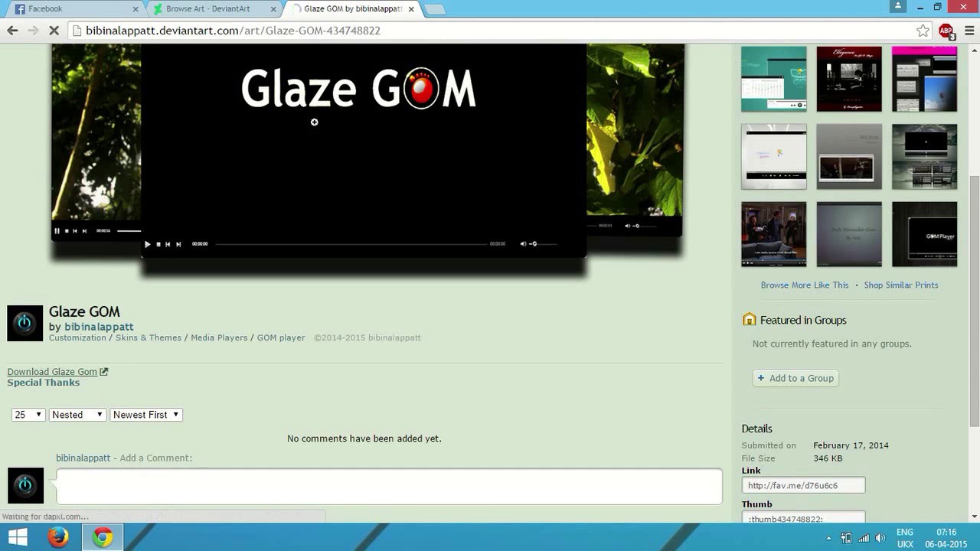Close the Facebook tab
The image size is (980, 551).
pyautogui.click(x=136, y=9)
